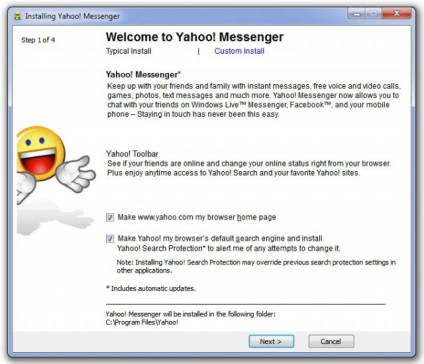Click the 'C:\Program Files\Yahoo!' install path
424x364 pixels.
coord(142,322)
